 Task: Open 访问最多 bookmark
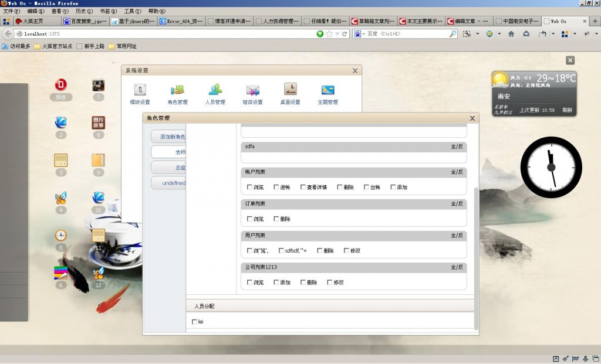pyautogui.click(x=16, y=46)
